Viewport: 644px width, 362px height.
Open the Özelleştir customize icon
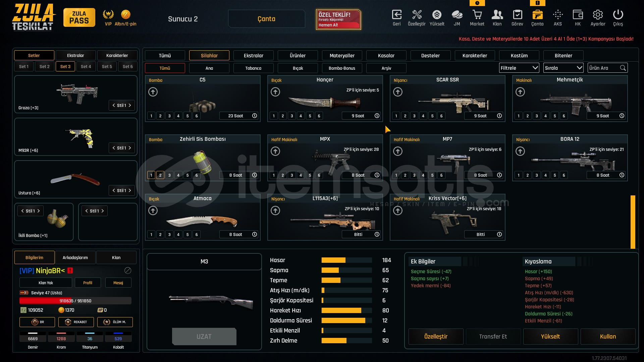(x=417, y=15)
